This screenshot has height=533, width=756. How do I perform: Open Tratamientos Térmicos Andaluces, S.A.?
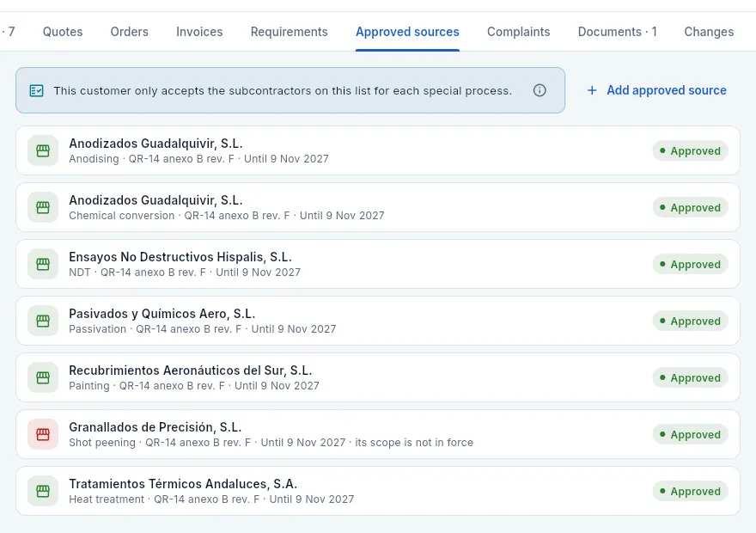183,484
